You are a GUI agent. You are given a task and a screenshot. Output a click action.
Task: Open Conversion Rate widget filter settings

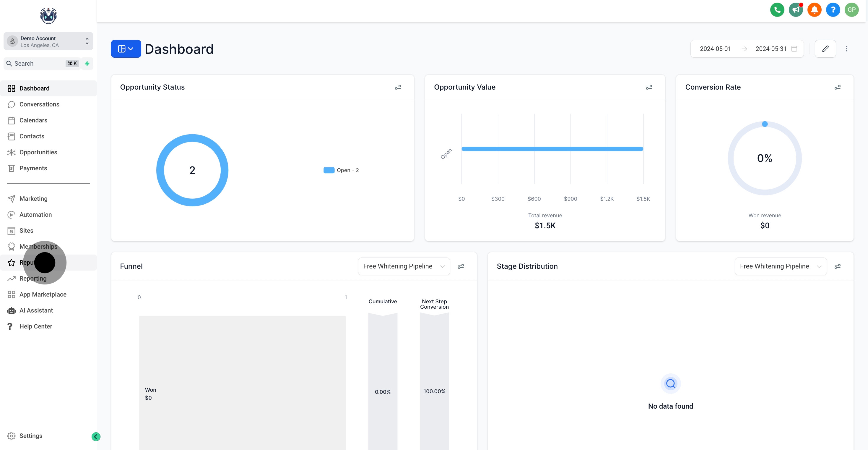pyautogui.click(x=837, y=88)
